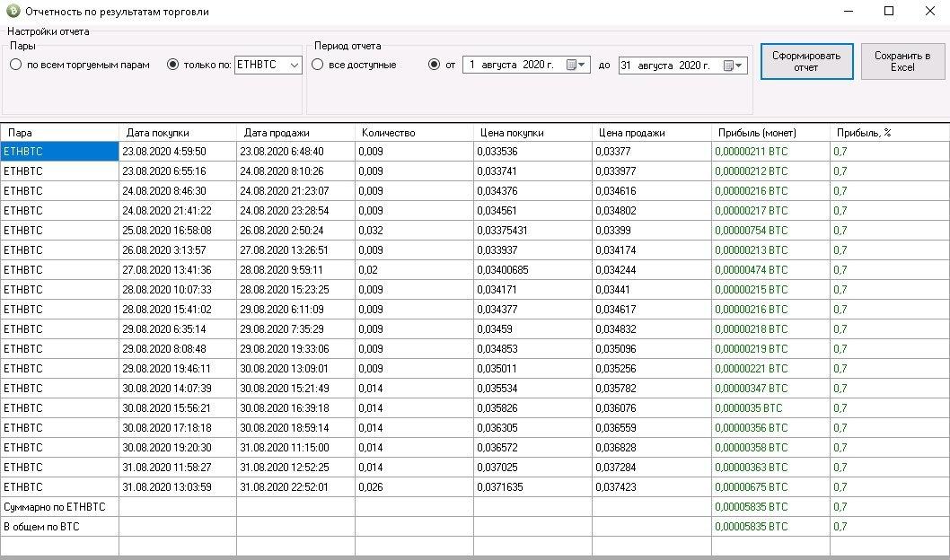Image resolution: width=950 pixels, height=560 pixels.
Task: Select ETHBTC cell bought 23.08.2020 4:59:50
Action: 59,152
